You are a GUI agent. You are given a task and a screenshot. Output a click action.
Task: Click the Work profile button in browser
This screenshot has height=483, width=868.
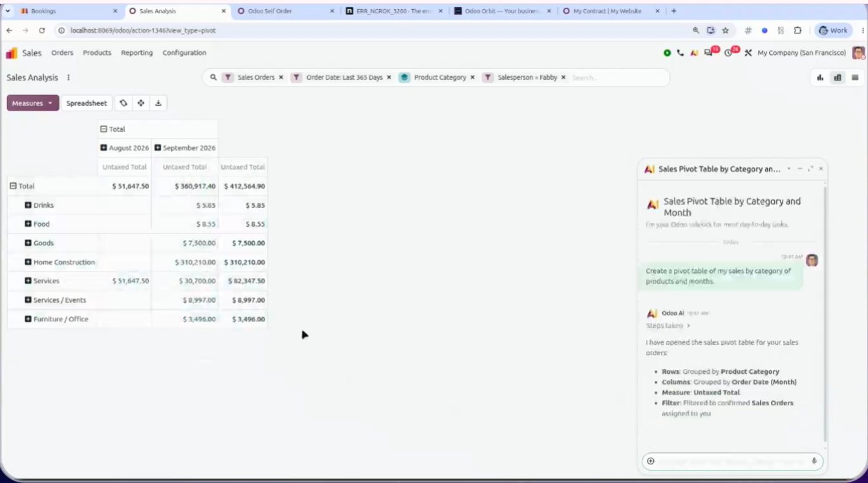click(833, 30)
